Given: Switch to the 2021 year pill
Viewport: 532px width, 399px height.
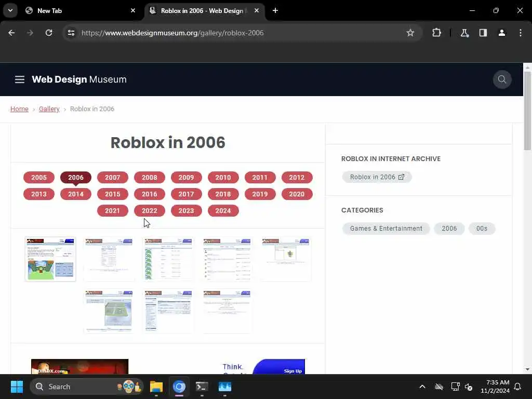Looking at the screenshot, I should [x=113, y=211].
